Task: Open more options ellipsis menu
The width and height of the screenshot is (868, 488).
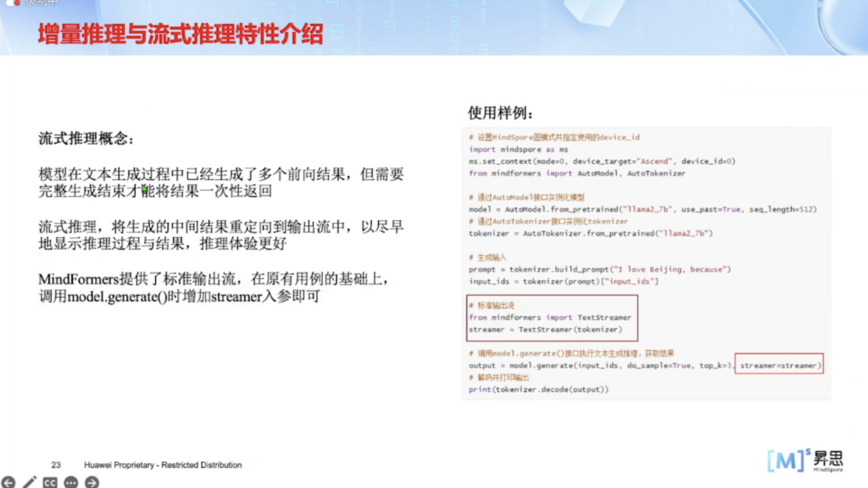Action: (x=71, y=482)
